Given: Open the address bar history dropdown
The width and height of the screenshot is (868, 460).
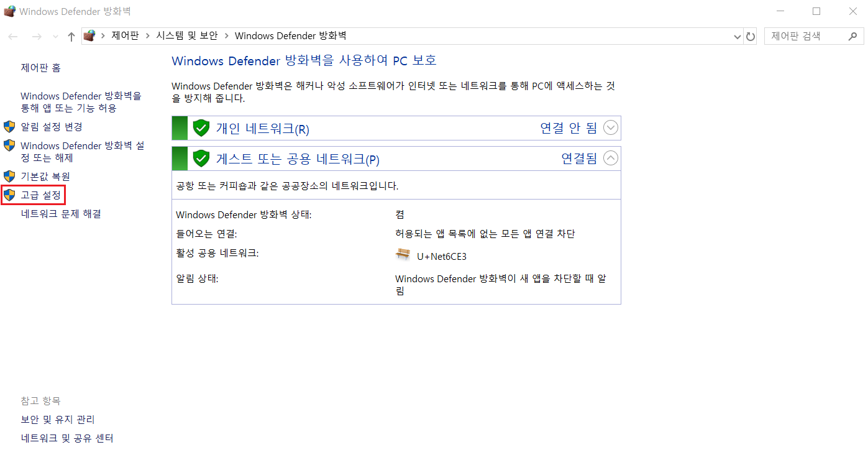Looking at the screenshot, I should (738, 37).
